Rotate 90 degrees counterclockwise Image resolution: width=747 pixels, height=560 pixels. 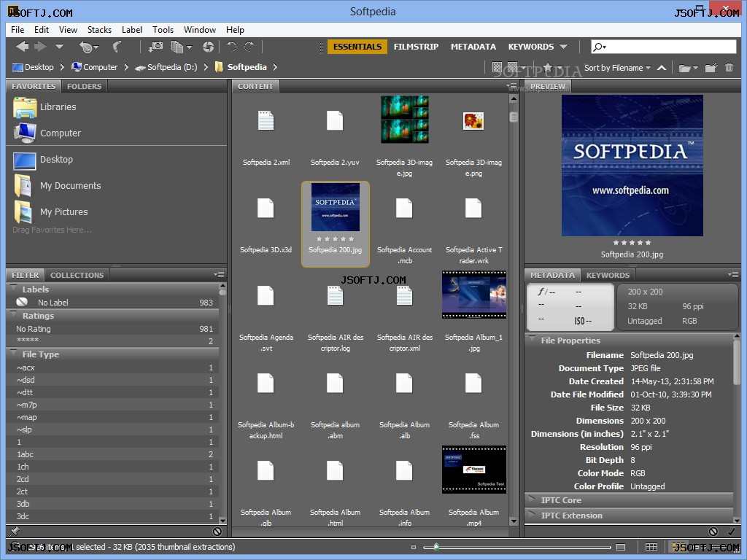(231, 47)
